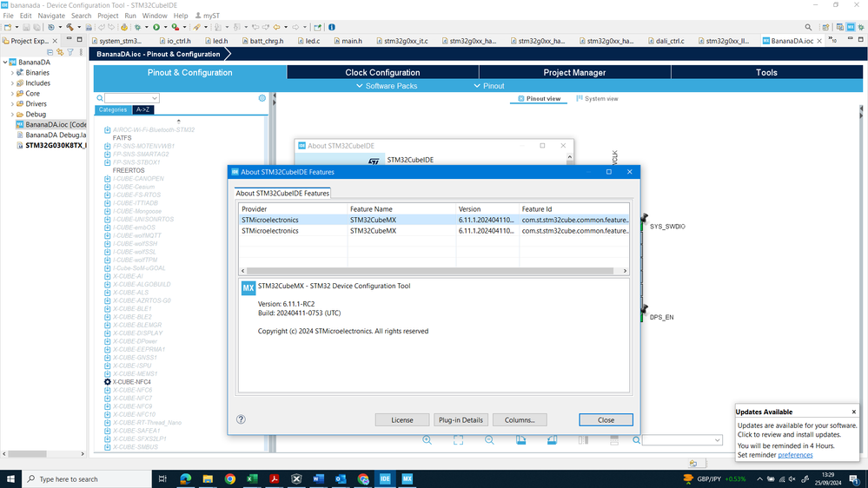Click the blue Information icon in toolbar
868x488 pixels.
(x=332, y=27)
